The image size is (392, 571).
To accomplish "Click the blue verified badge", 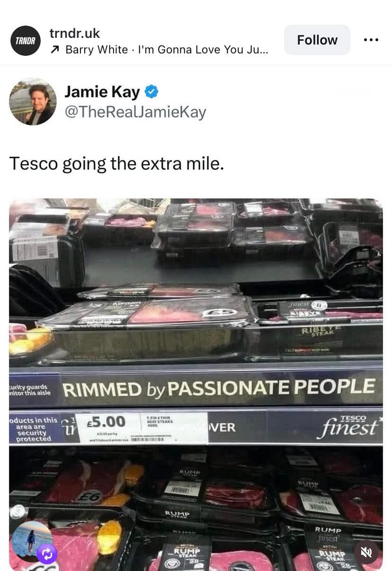I will pos(151,91).
